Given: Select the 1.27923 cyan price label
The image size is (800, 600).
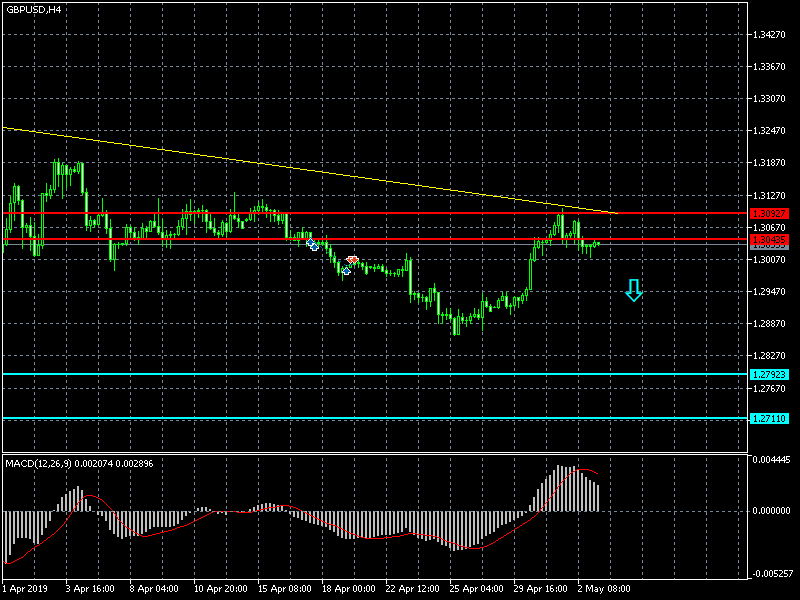Looking at the screenshot, I should point(769,374).
